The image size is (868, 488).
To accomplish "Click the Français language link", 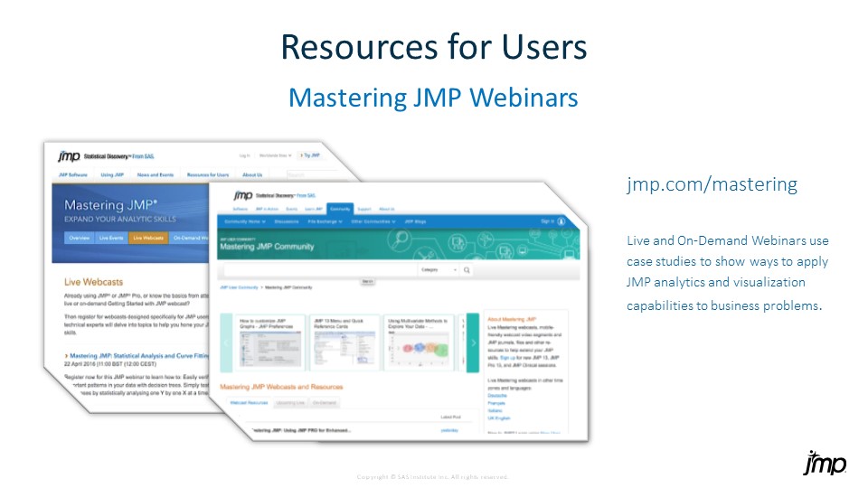I will [496, 403].
